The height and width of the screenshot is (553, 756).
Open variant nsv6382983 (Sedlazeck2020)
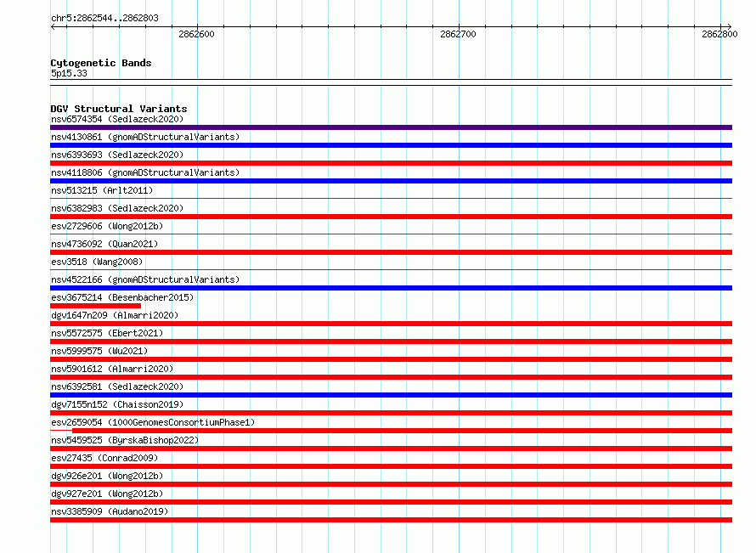(x=117, y=208)
